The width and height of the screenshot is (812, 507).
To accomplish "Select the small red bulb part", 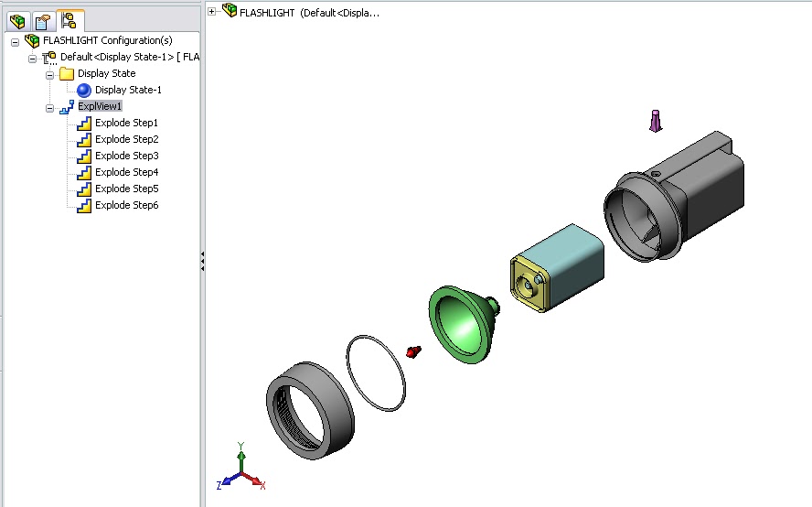I will [413, 352].
